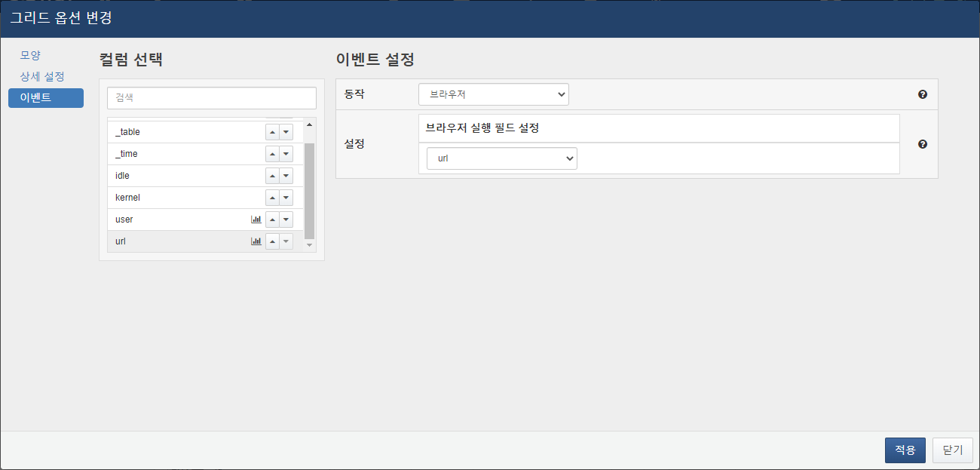This screenshot has width=980, height=470.
Task: Click the column list scrollbar thumb
Action: click(309, 190)
